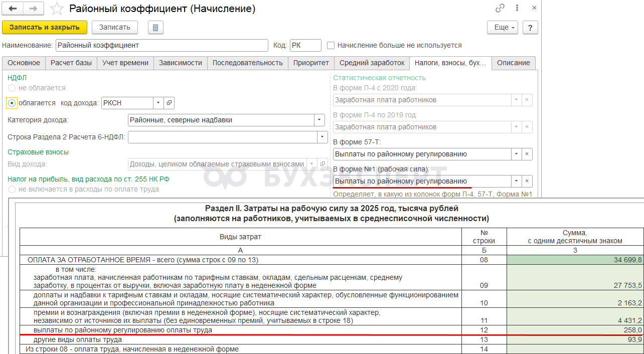This screenshot has height=354, width=644.
Task: Click Записать и закрыть button
Action: (45, 27)
